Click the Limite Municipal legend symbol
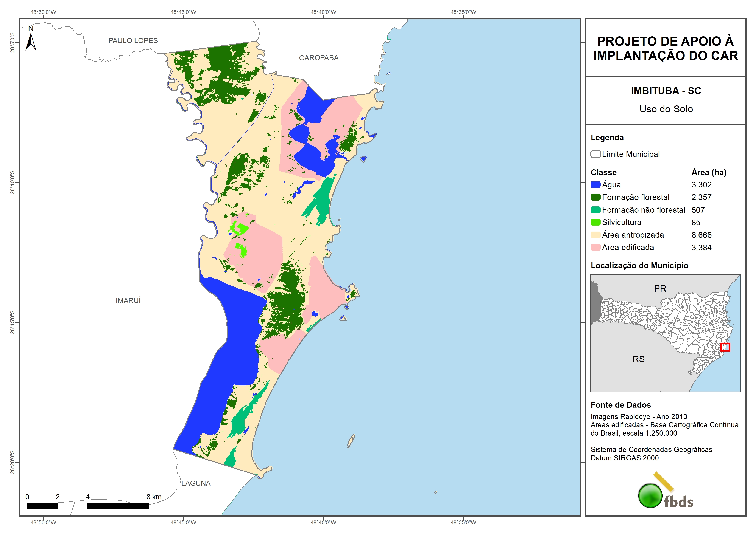The width and height of the screenshot is (756, 534). tap(595, 154)
